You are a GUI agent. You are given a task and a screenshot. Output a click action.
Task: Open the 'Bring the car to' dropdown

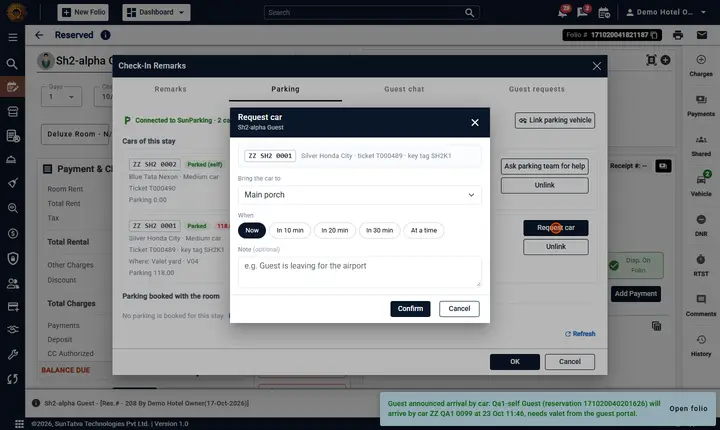(x=360, y=195)
